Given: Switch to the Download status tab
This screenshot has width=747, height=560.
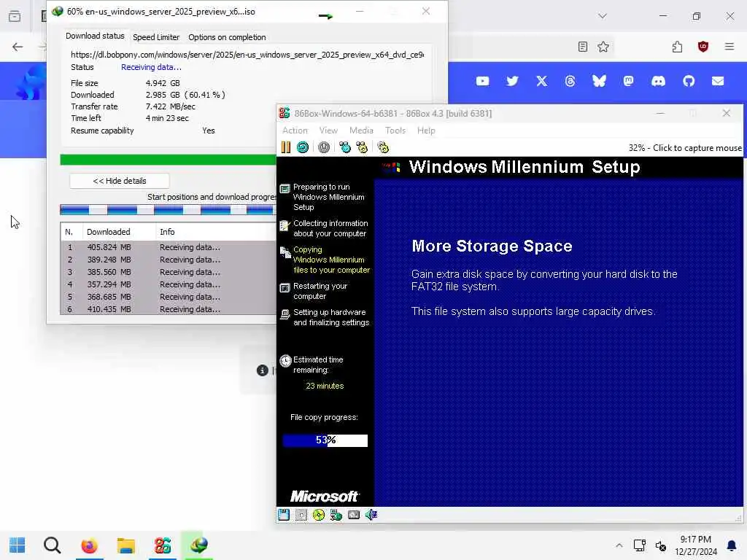Looking at the screenshot, I should 95,36.
